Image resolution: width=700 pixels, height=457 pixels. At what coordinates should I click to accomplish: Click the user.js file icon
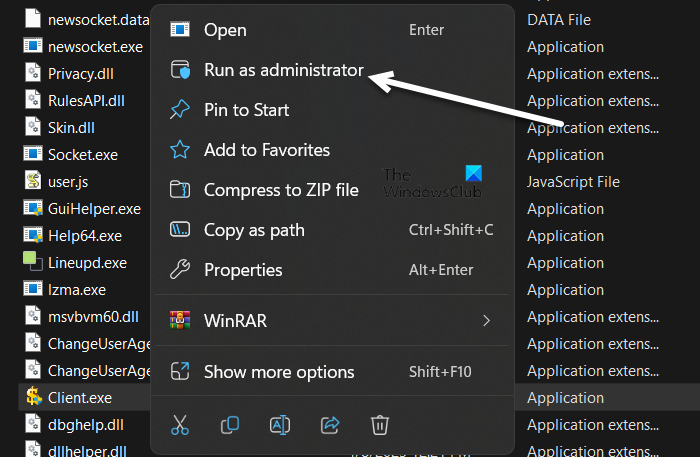pyautogui.click(x=32, y=181)
